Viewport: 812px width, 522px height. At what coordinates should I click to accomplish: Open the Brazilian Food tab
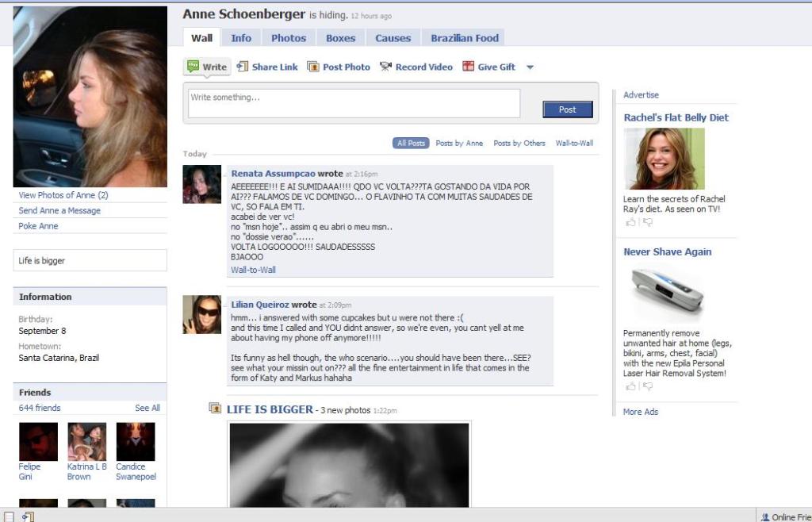(465, 38)
